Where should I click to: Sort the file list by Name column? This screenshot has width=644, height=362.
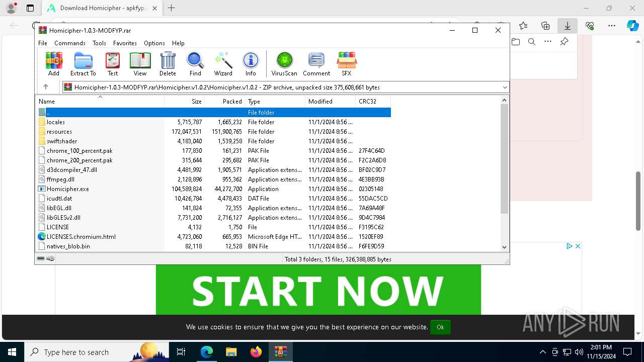(x=100, y=102)
